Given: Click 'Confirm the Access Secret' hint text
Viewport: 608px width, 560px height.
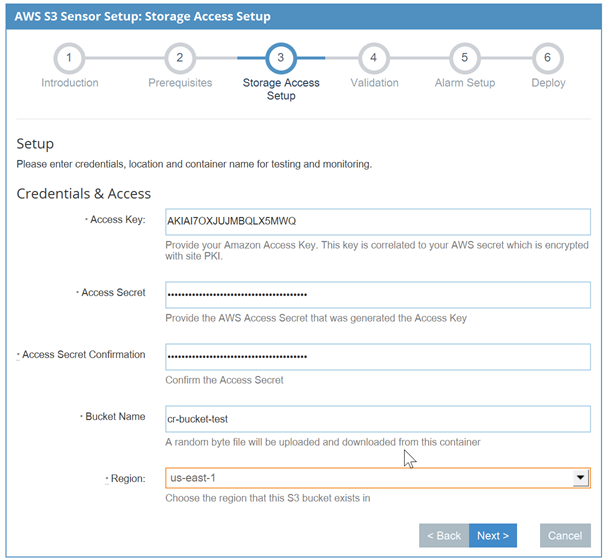Looking at the screenshot, I should (224, 380).
